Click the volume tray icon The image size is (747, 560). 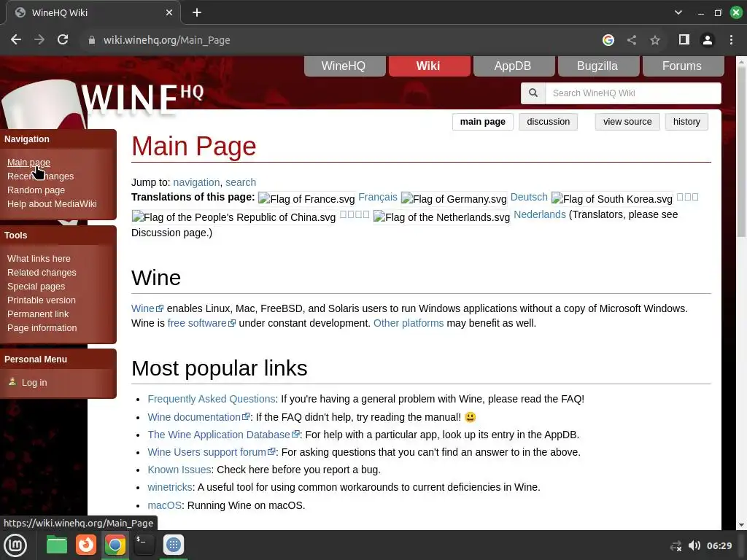(694, 545)
